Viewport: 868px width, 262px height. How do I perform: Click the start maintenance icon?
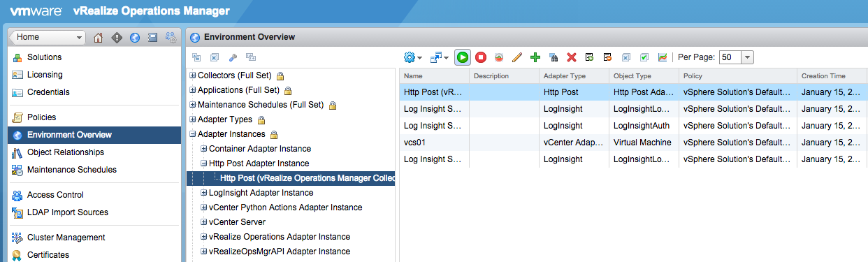pyautogui.click(x=590, y=57)
